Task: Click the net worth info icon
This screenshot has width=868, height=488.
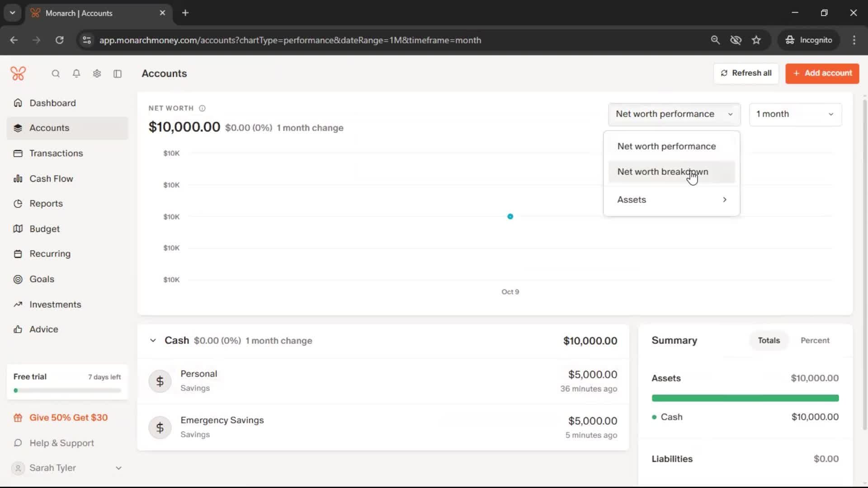Action: [202, 108]
